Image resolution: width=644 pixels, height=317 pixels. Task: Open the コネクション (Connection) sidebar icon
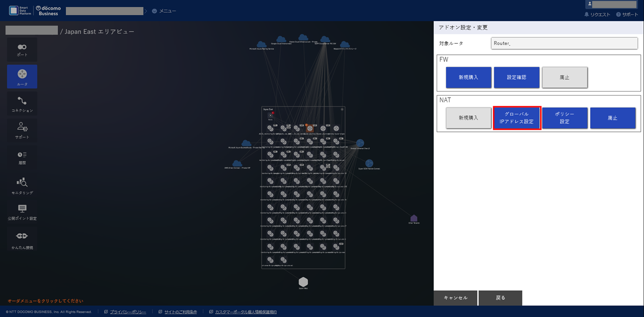(22, 104)
